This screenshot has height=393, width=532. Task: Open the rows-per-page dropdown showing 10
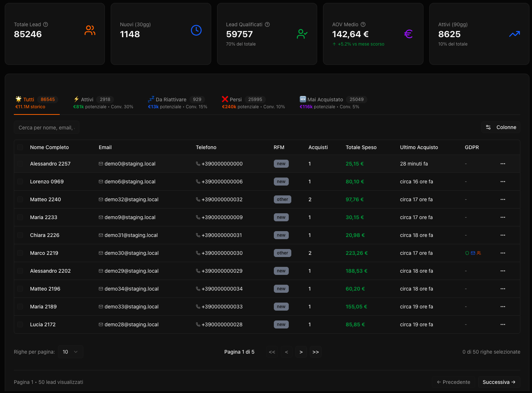tap(70, 352)
